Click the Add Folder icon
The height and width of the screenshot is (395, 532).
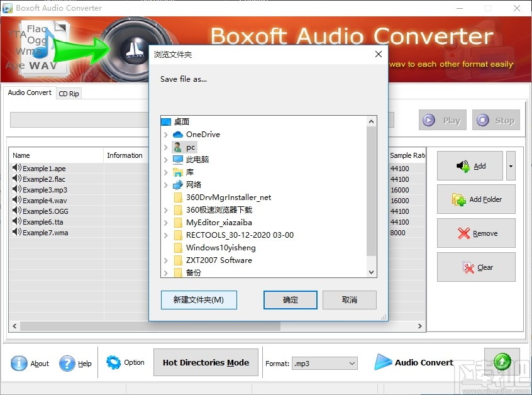[458, 199]
